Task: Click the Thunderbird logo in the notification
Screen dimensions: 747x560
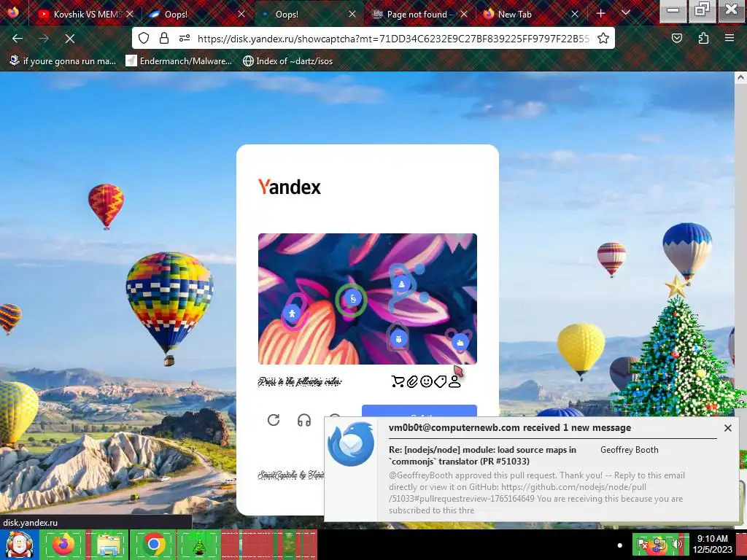Action: pyautogui.click(x=351, y=444)
